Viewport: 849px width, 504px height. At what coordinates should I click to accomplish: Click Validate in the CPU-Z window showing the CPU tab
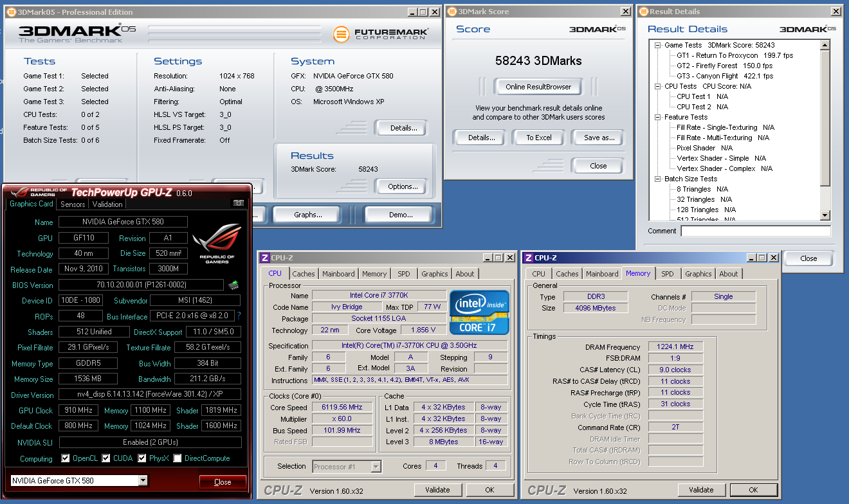[437, 490]
